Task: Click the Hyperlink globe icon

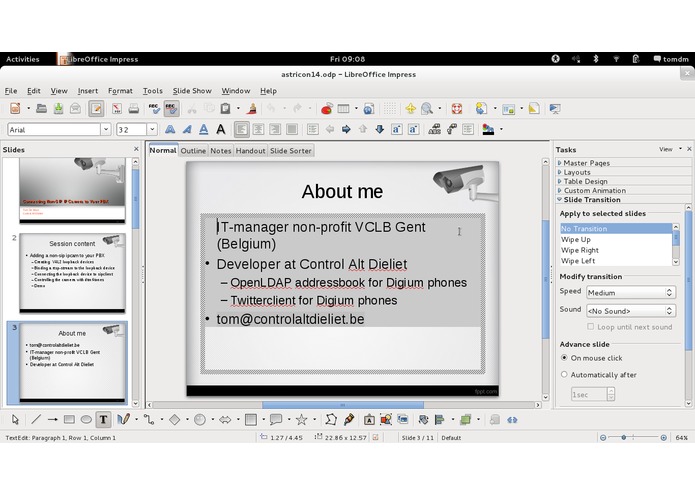Action: pyautogui.click(x=369, y=109)
